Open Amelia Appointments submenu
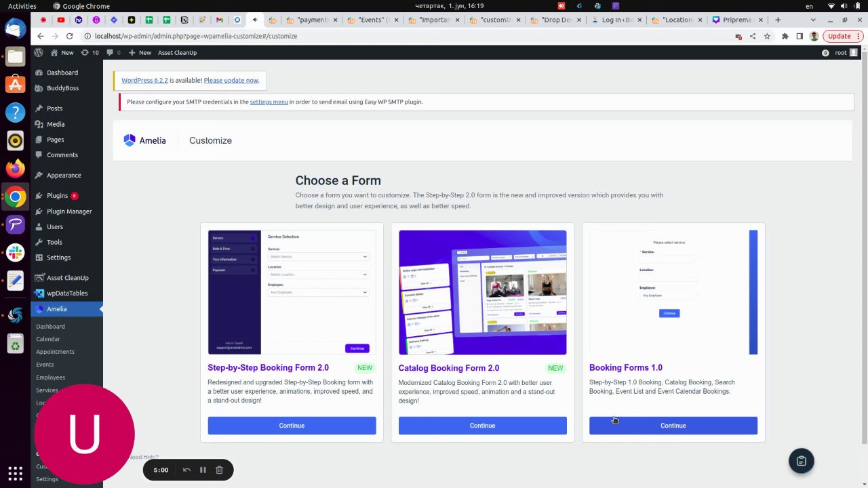Screen dimensions: 868x488 [x=55, y=352]
